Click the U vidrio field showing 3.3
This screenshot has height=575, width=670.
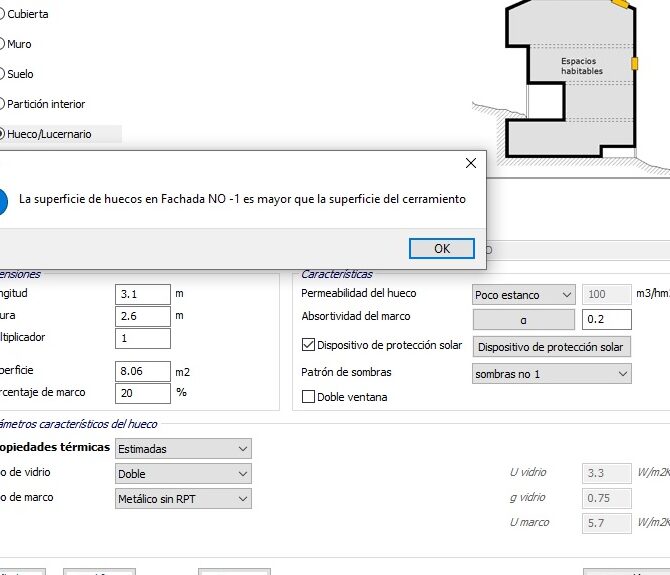click(x=607, y=473)
